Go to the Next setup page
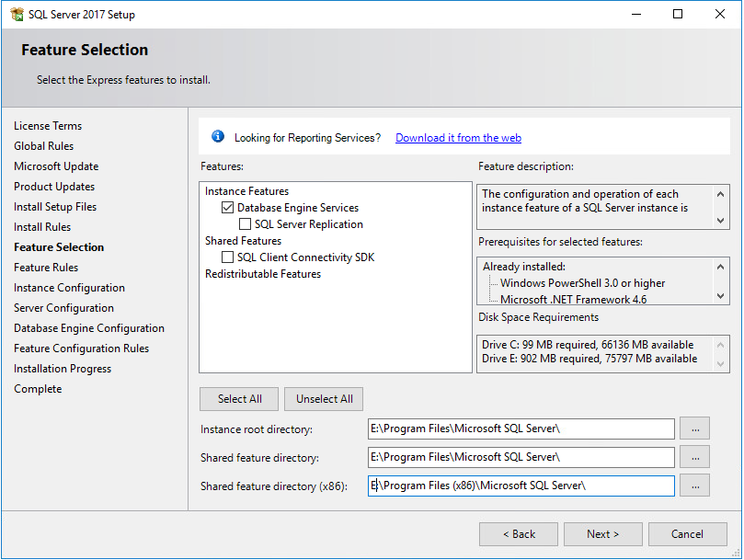This screenshot has height=560, width=744. 602,534
